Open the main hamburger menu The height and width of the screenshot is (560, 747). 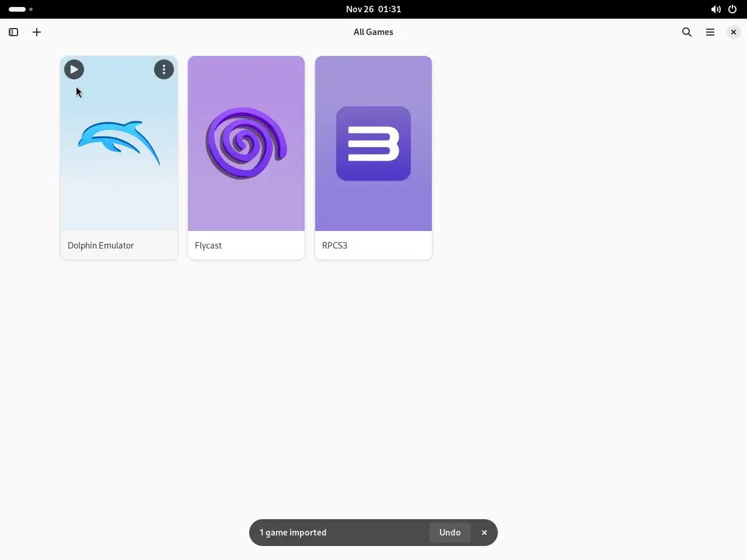710,32
